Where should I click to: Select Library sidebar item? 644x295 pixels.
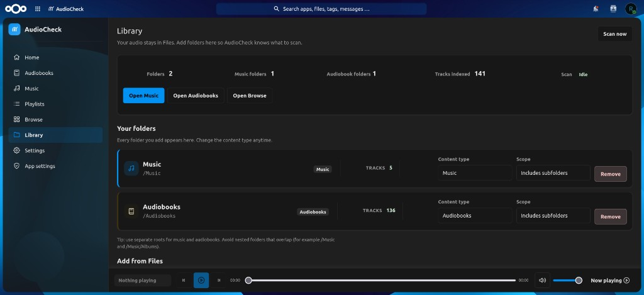(x=55, y=135)
